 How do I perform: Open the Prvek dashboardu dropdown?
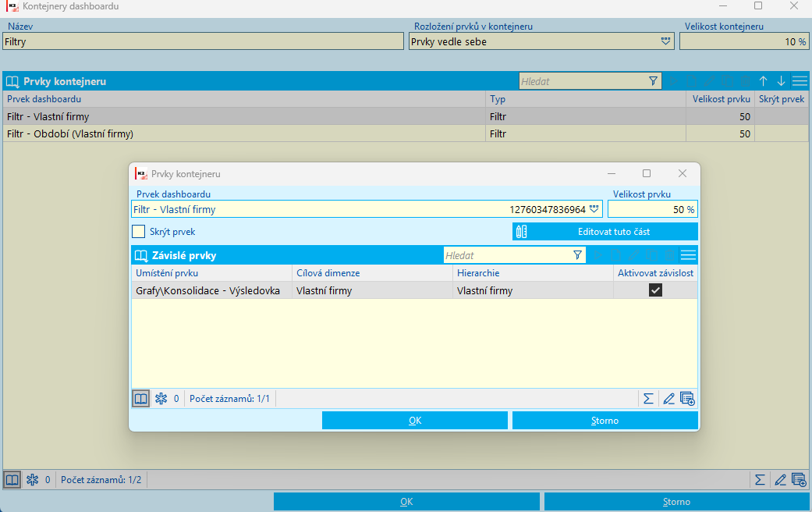click(594, 209)
